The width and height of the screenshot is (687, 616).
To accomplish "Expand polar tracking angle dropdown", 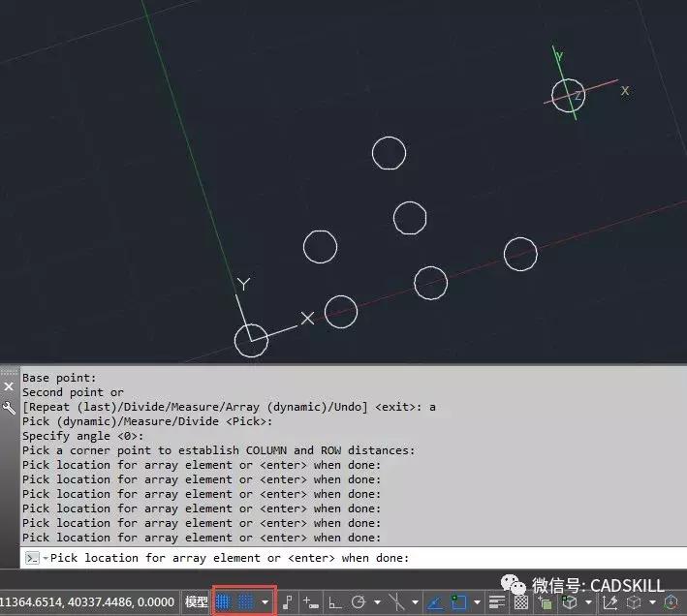I will coord(376,601).
